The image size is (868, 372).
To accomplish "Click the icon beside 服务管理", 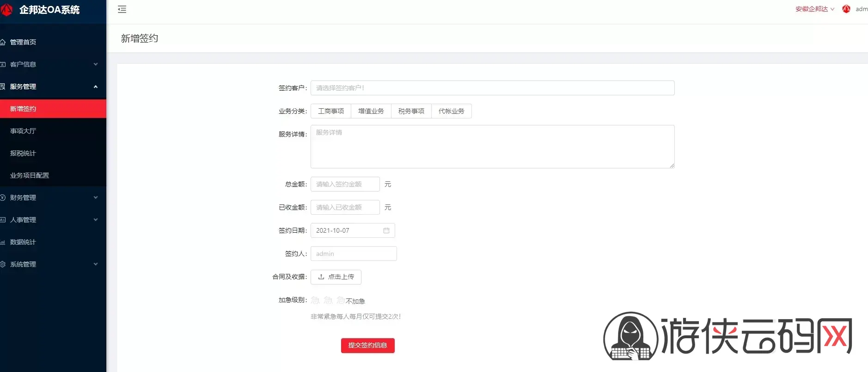I will pos(3,87).
